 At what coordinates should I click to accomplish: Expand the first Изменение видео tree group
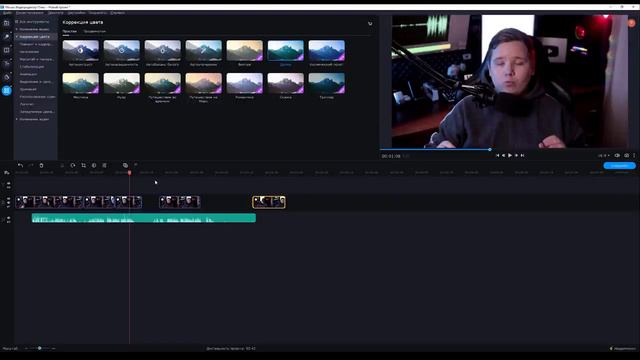tap(17, 29)
